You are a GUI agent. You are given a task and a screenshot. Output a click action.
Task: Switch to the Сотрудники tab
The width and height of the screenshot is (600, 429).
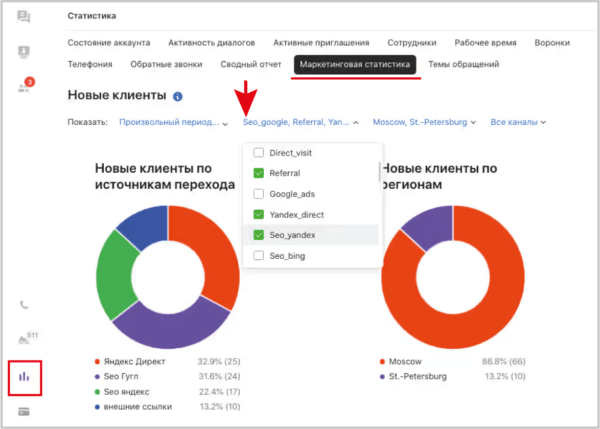(412, 43)
